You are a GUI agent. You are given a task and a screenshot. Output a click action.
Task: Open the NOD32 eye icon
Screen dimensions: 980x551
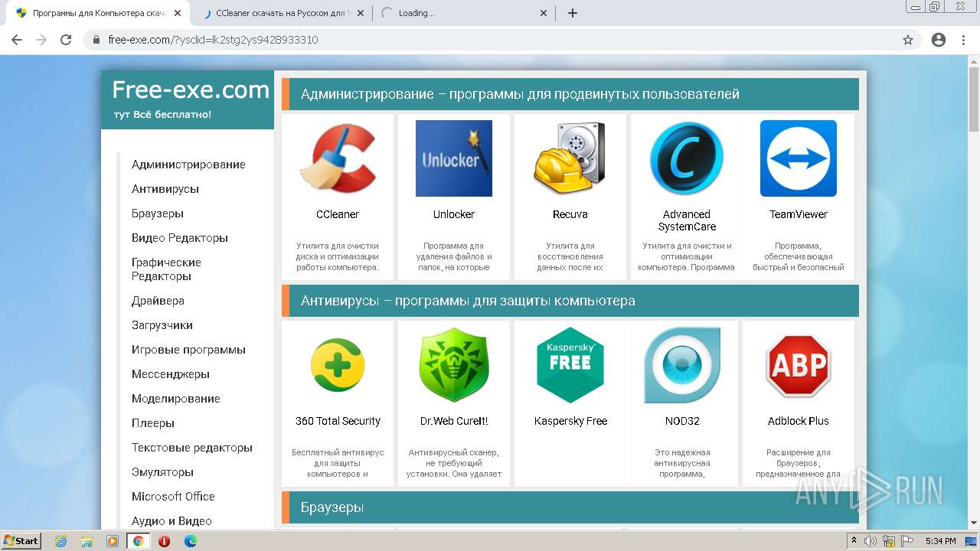click(682, 365)
